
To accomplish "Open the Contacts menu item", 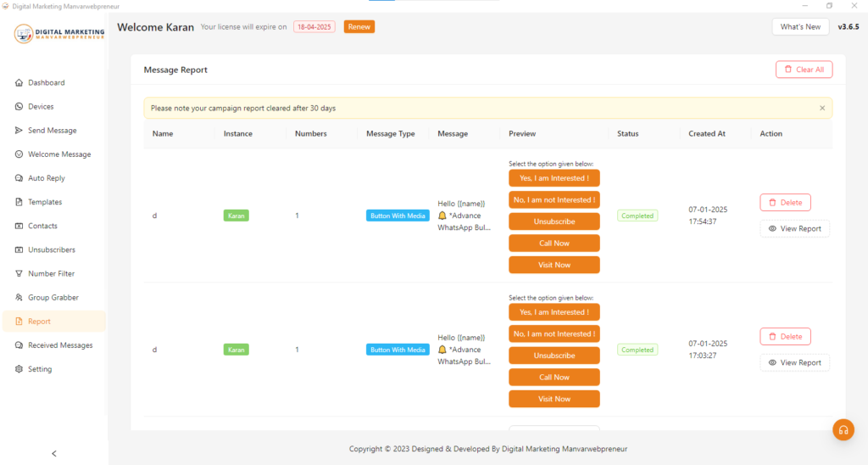I will point(42,226).
